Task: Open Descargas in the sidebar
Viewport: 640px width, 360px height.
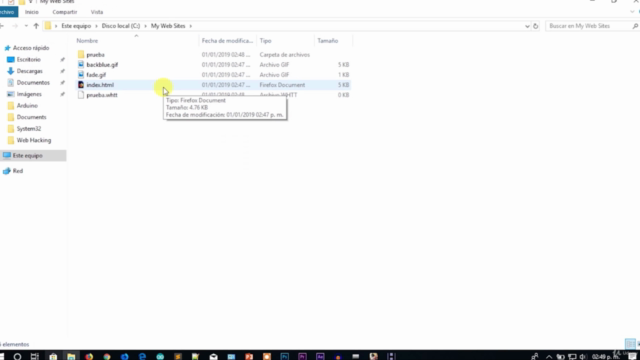Action: click(x=29, y=71)
